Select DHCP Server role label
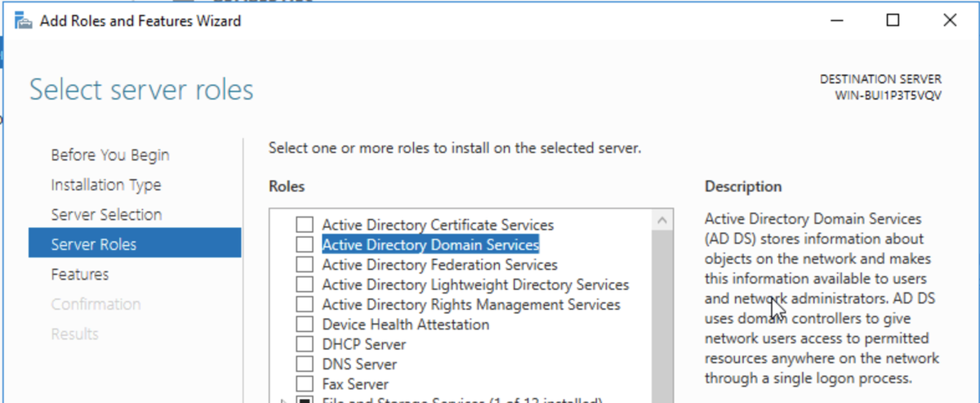The width and height of the screenshot is (980, 403). (366, 344)
